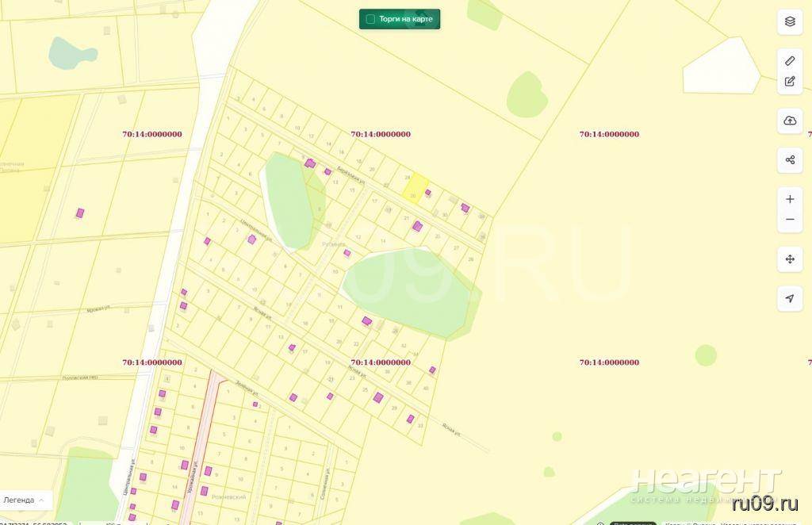Select the red-outlined road strip
Image resolution: width=812 pixels, height=525 pixels.
click(x=201, y=444)
